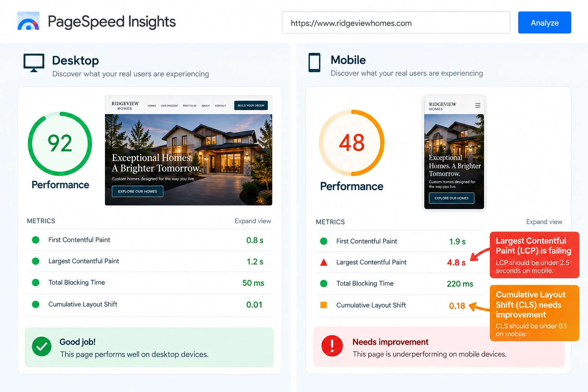Click mobile METRICS heading
This screenshot has height=392, width=588.
(330, 222)
